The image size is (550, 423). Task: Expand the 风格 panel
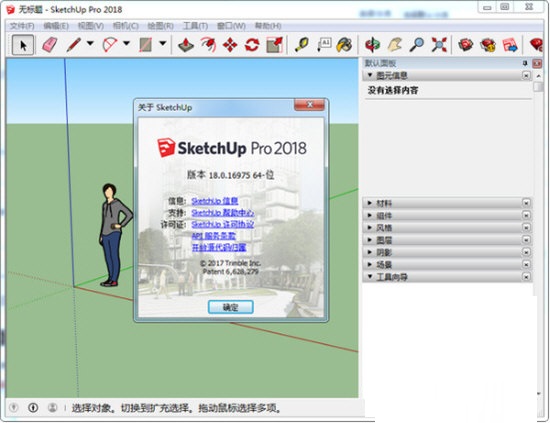(370, 228)
